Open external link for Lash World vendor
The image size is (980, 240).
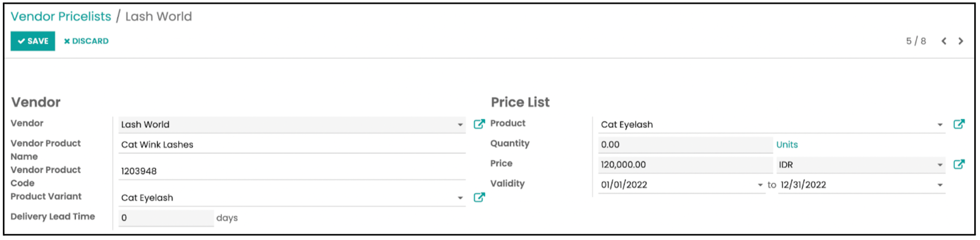click(x=479, y=124)
